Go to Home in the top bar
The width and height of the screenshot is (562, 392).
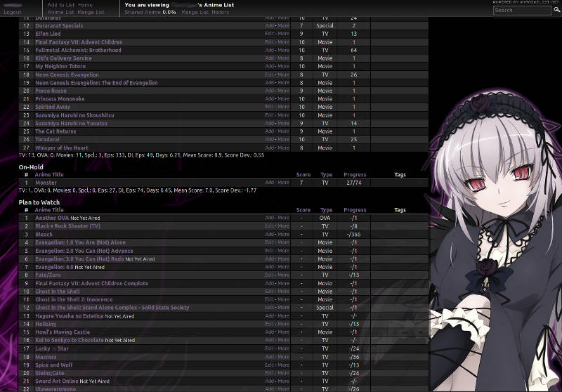click(85, 5)
